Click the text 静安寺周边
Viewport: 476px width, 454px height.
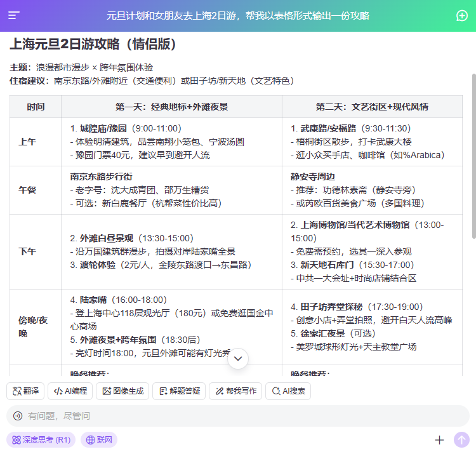pyautogui.click(x=313, y=177)
